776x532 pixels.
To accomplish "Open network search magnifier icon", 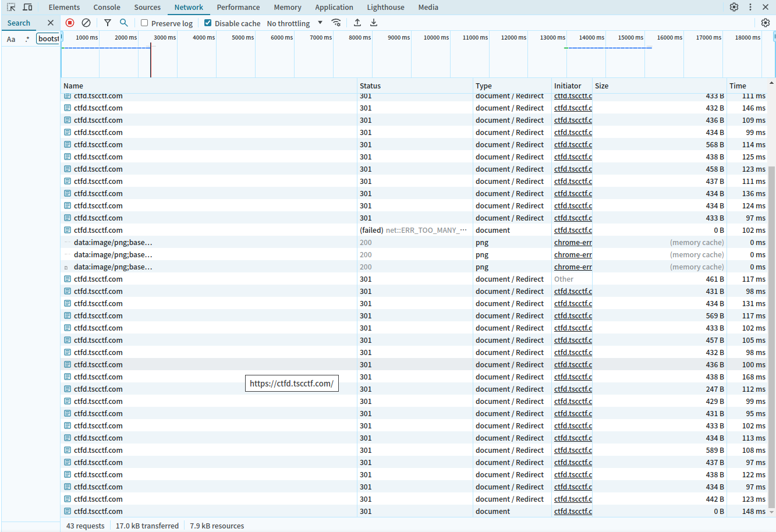I will coord(124,23).
